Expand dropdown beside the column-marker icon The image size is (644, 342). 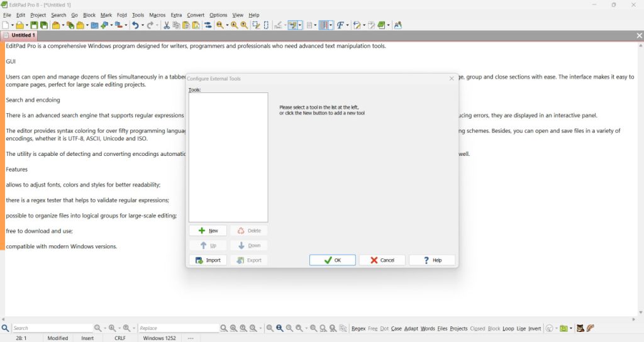[x=331, y=25]
